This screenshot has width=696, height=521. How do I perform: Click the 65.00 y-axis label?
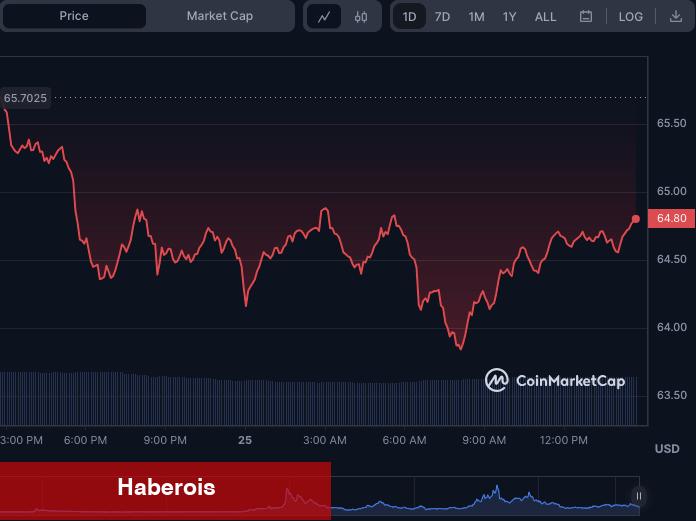tap(671, 191)
